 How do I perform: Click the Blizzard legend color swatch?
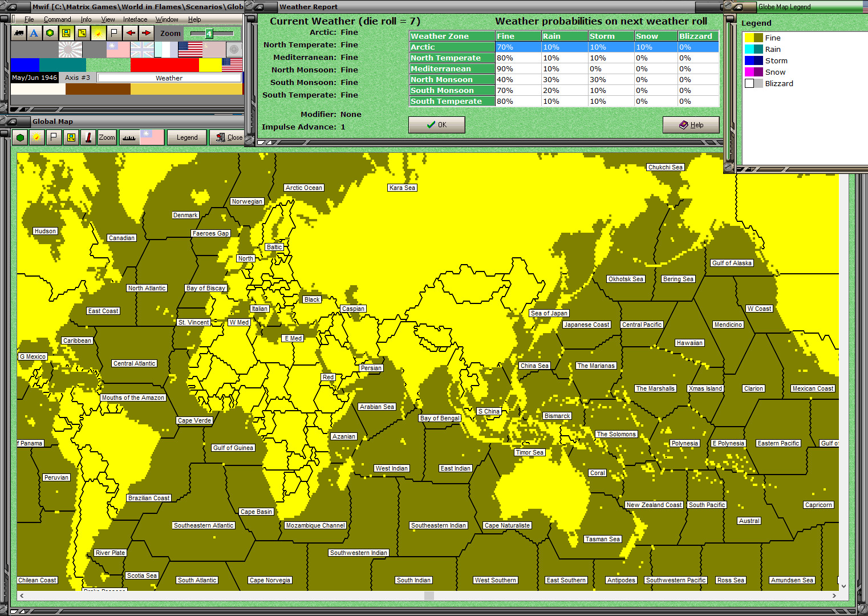coord(753,83)
